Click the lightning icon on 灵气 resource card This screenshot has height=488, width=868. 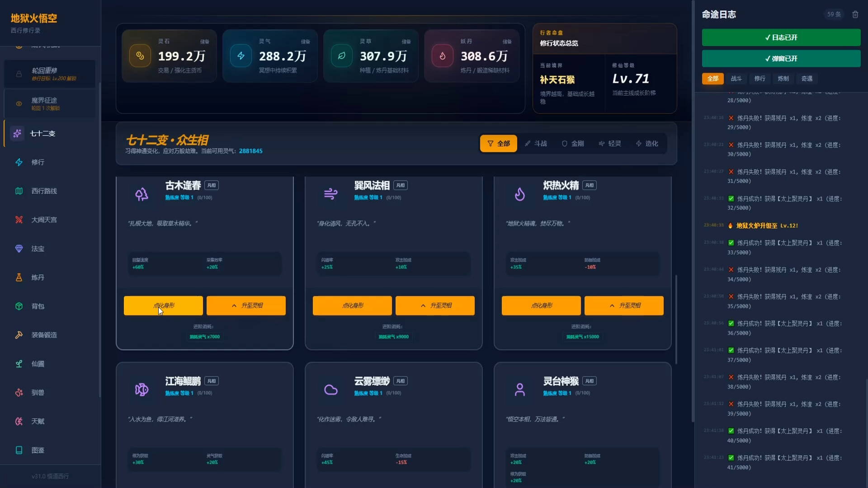click(241, 56)
